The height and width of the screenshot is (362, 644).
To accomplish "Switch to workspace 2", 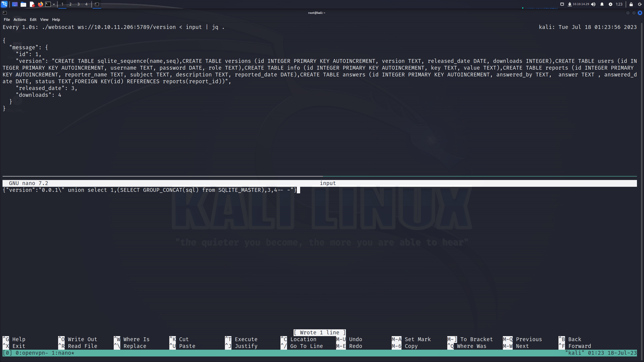I will pyautogui.click(x=70, y=4).
